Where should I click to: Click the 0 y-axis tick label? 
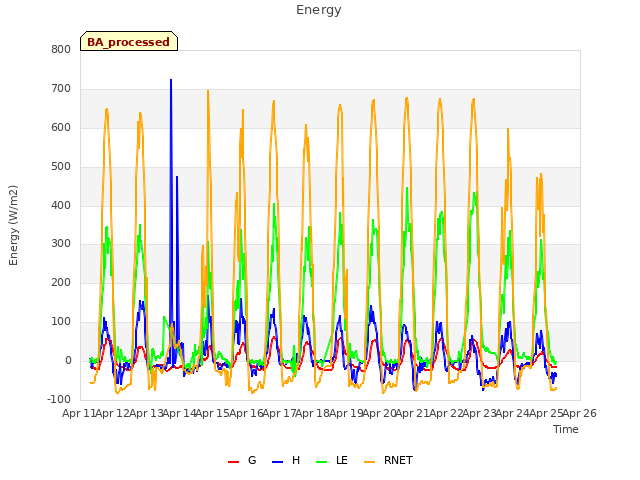coord(68,360)
